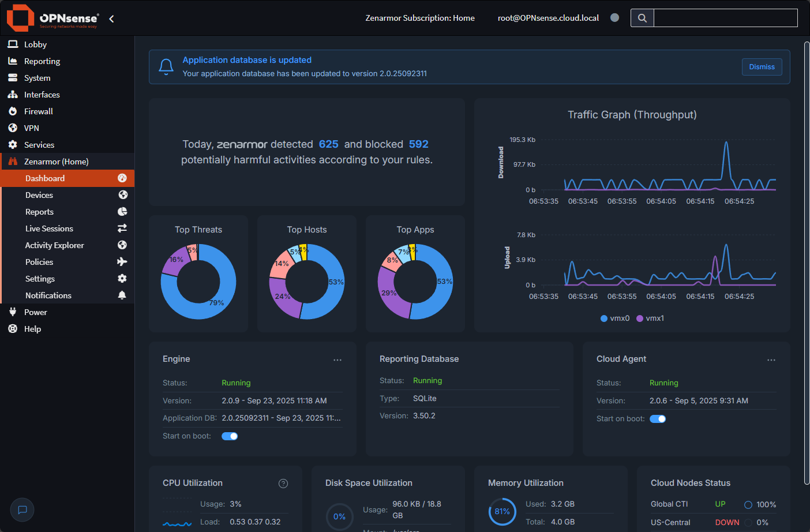Viewport: 810px width, 532px height.
Task: Open the chat bubble at bottom left
Action: [x=22, y=509]
